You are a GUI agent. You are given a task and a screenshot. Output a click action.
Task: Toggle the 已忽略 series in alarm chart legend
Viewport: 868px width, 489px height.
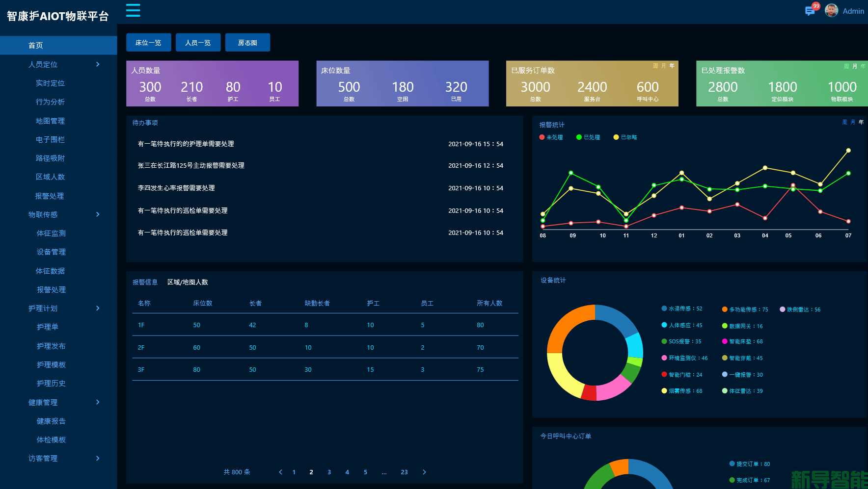(625, 137)
